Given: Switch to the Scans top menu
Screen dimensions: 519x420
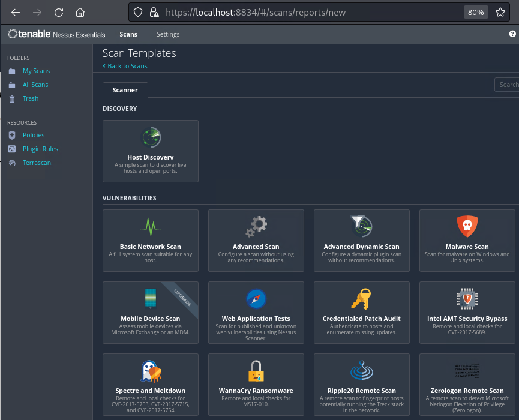Looking at the screenshot, I should click(x=128, y=35).
